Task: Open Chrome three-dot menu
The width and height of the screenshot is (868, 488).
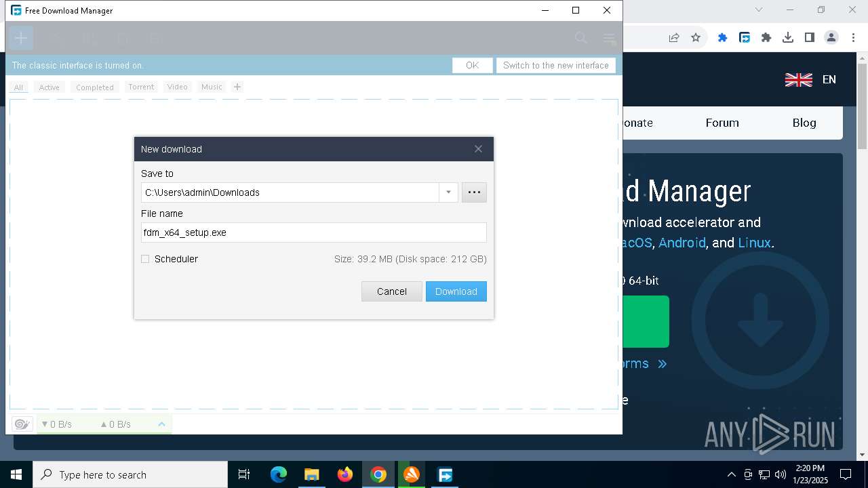Action: 853,38
